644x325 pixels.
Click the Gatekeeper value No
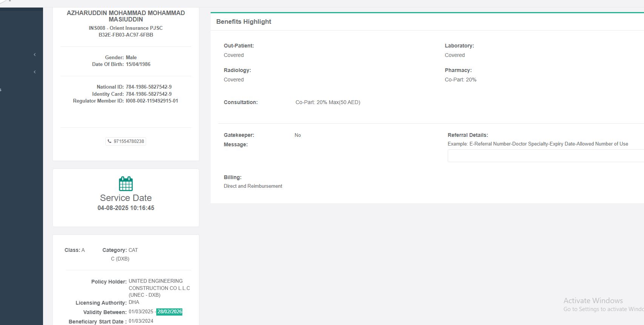coord(298,135)
